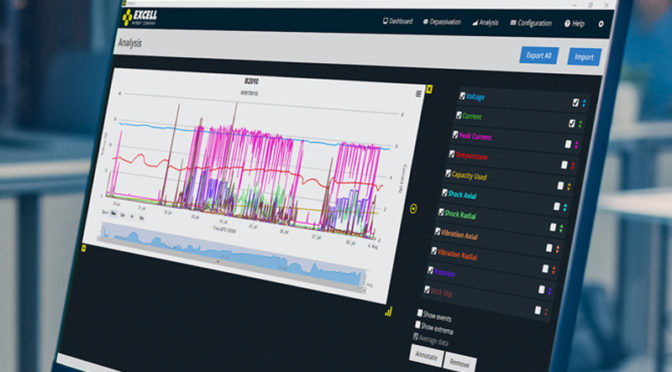Toggle the Peak Current series checkbox
This screenshot has height=372, width=672.
pos(455,135)
